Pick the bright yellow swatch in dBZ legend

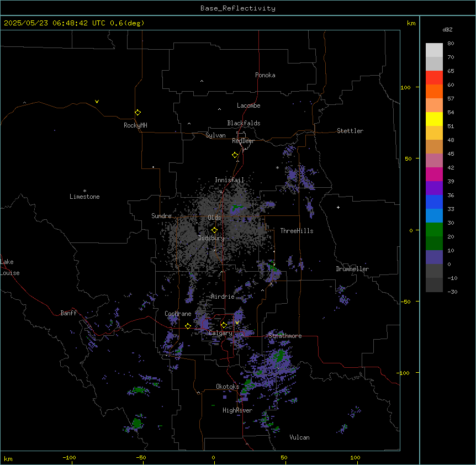coord(434,119)
